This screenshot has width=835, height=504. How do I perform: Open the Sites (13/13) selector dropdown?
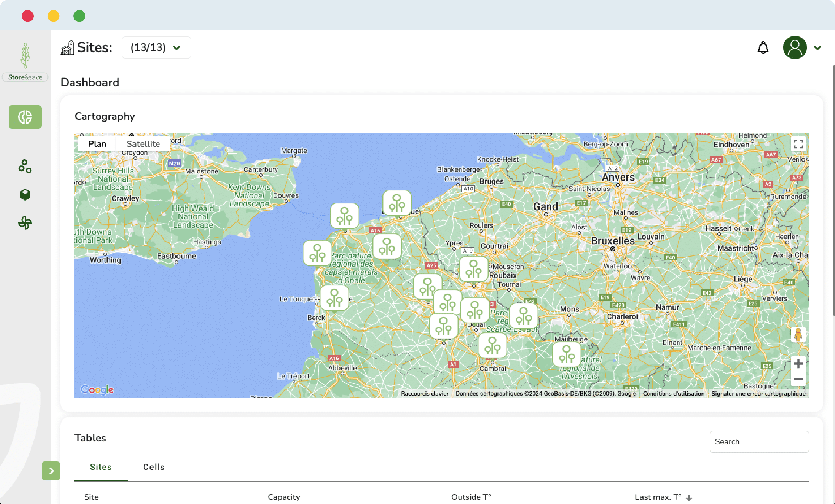[x=156, y=47]
